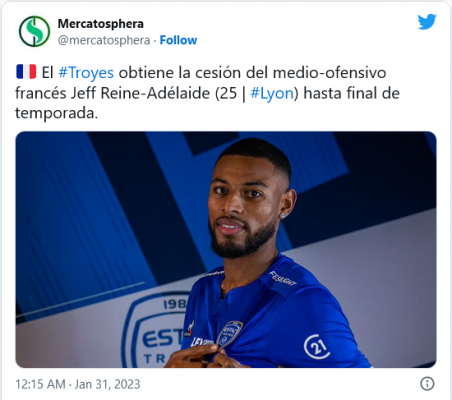
Task: Click the ESTAC crest on the wall
Action: 154,330
